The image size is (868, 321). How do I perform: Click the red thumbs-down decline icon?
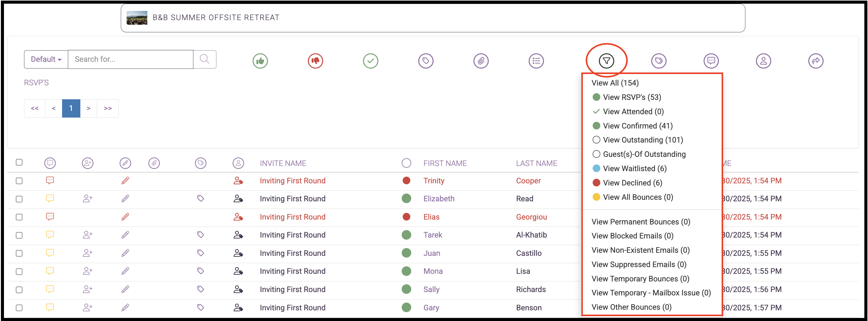click(x=315, y=61)
